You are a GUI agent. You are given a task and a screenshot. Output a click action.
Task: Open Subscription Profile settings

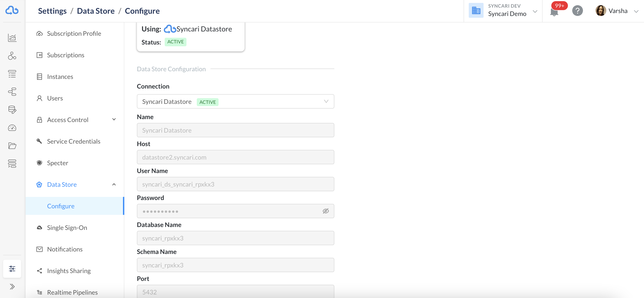(75, 33)
